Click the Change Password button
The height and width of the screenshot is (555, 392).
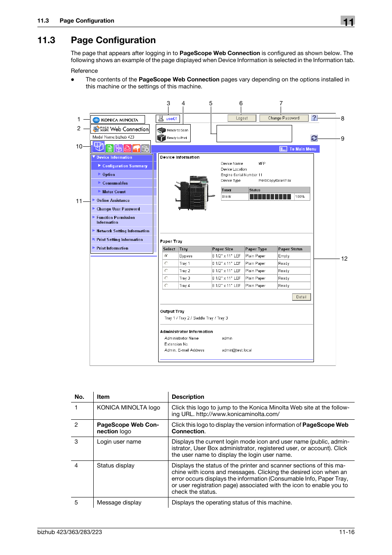284,118
